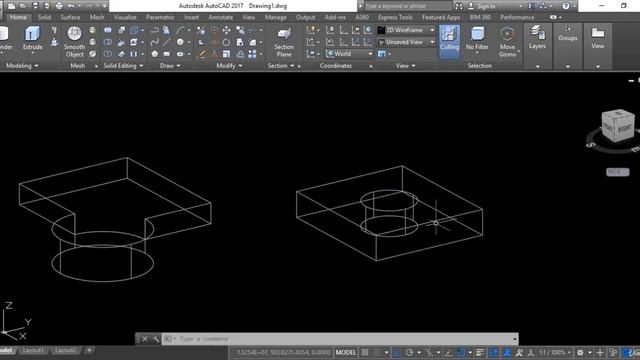Click the Smooth Object mesh tool
640x360 pixels.
(74, 42)
